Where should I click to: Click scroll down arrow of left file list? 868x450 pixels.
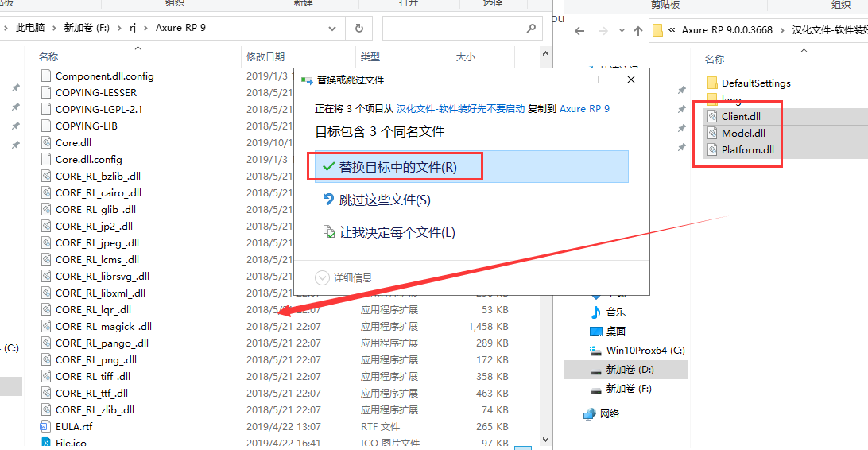click(545, 440)
